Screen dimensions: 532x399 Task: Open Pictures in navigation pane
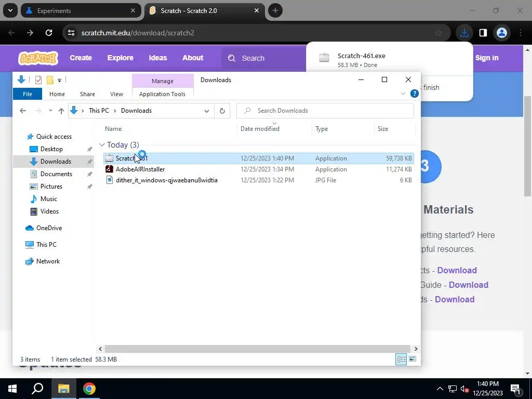click(x=51, y=187)
